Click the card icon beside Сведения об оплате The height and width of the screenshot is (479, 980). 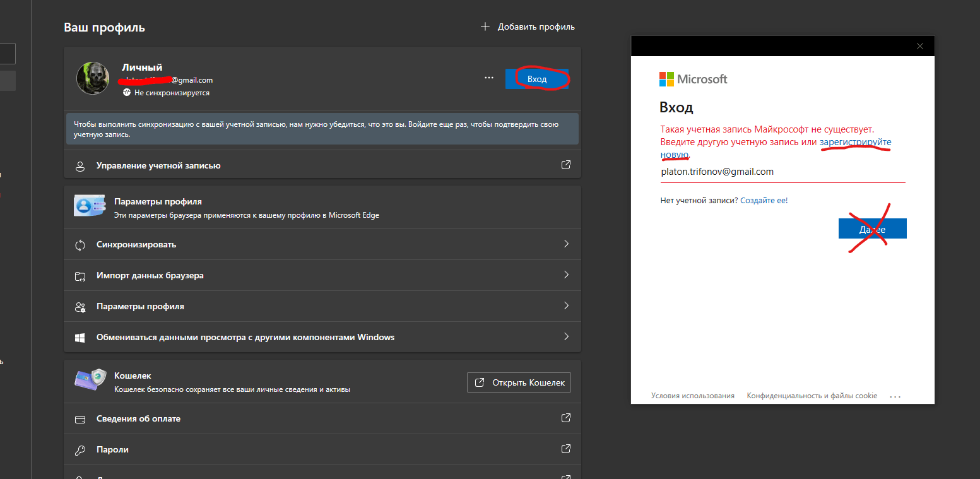tap(80, 419)
